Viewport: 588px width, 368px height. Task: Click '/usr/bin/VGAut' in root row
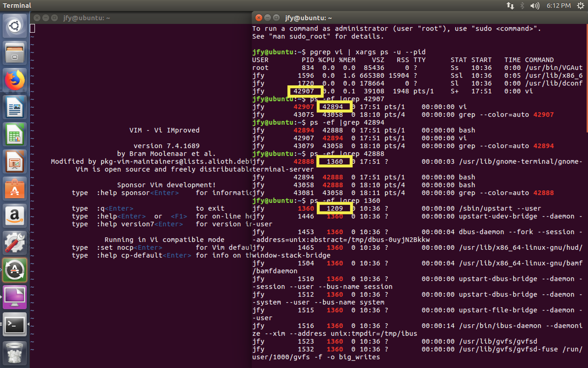pyautogui.click(x=554, y=68)
